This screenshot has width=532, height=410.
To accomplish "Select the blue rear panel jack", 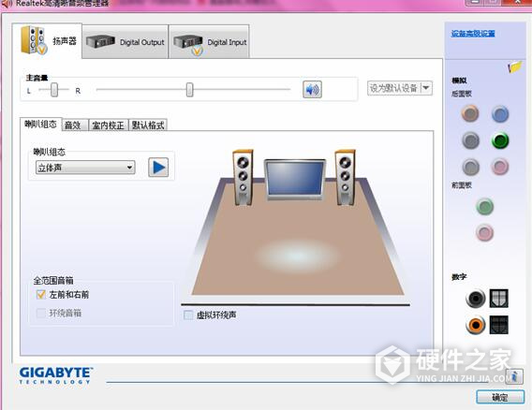I will point(500,114).
